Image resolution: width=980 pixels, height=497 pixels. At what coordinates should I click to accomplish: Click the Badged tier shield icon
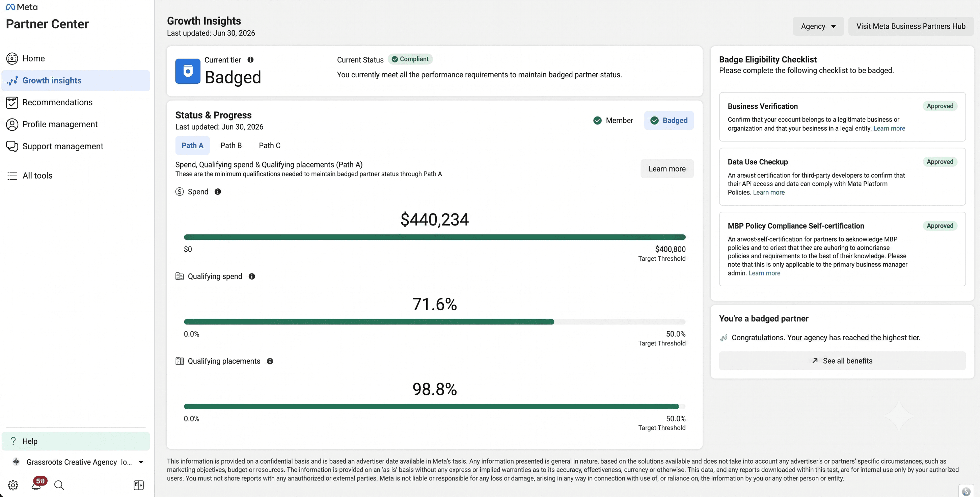click(x=188, y=71)
